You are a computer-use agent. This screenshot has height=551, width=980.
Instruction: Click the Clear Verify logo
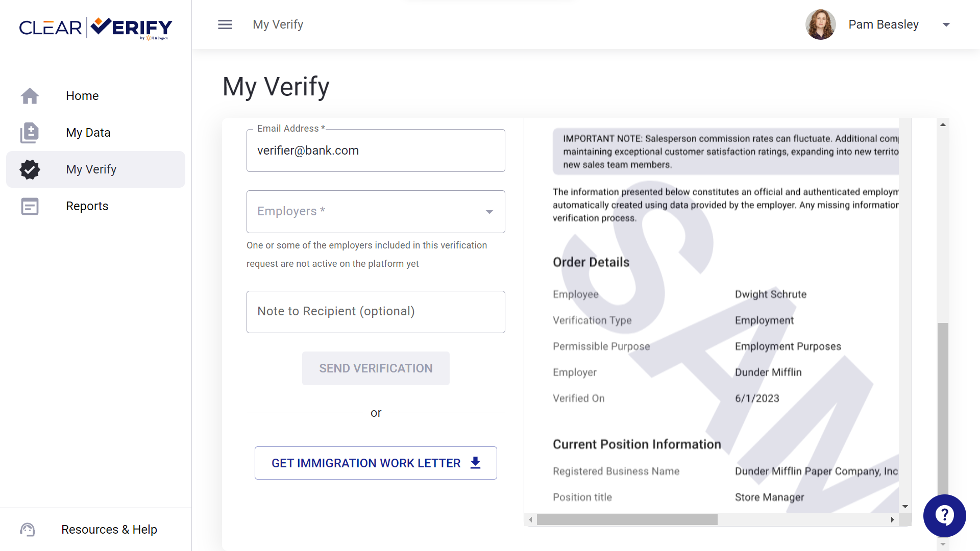click(x=96, y=28)
